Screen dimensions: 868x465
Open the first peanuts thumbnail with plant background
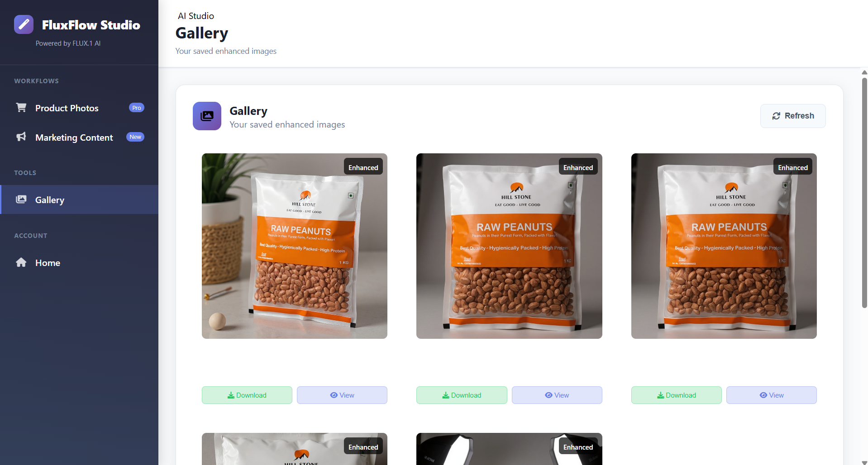click(295, 246)
